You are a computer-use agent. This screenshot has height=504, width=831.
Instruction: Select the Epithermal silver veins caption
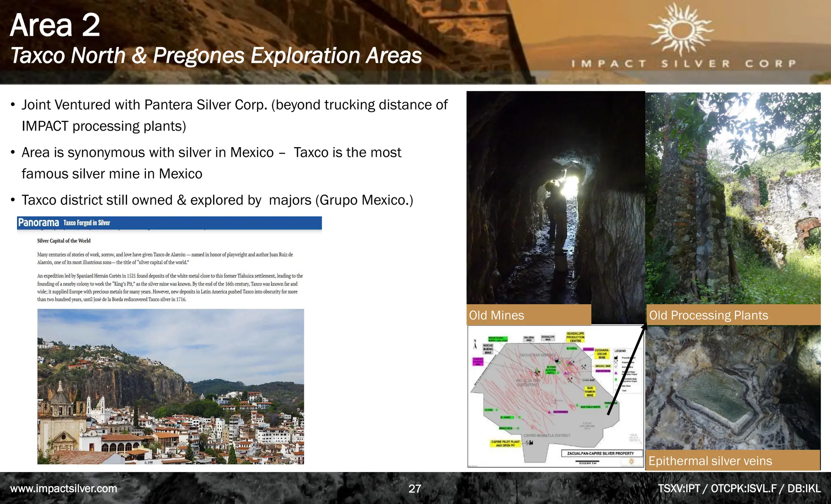(710, 461)
